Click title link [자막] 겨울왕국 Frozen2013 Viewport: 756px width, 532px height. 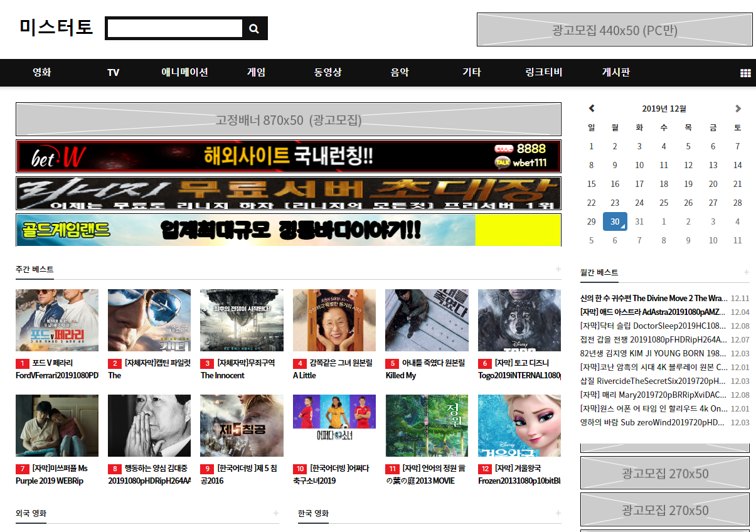point(519,474)
